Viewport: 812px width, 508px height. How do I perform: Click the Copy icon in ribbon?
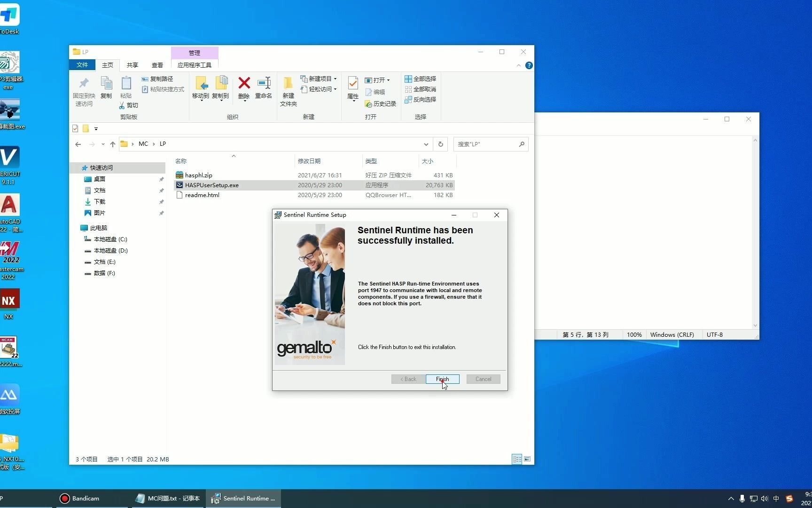point(106,84)
